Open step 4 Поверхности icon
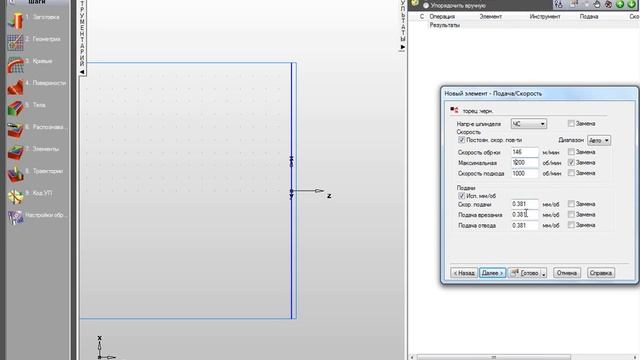 pyautogui.click(x=15, y=86)
